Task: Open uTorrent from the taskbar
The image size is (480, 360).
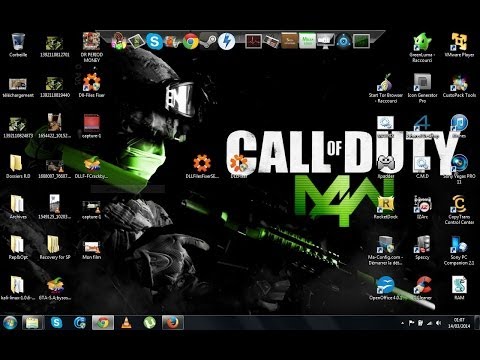Action: tap(150, 323)
